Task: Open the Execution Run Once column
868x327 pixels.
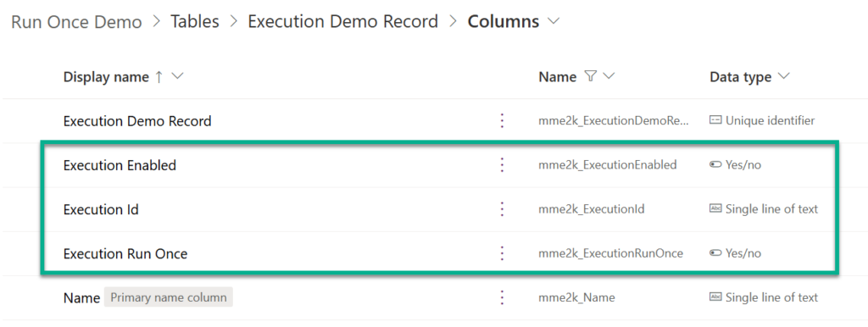Action: [125, 253]
